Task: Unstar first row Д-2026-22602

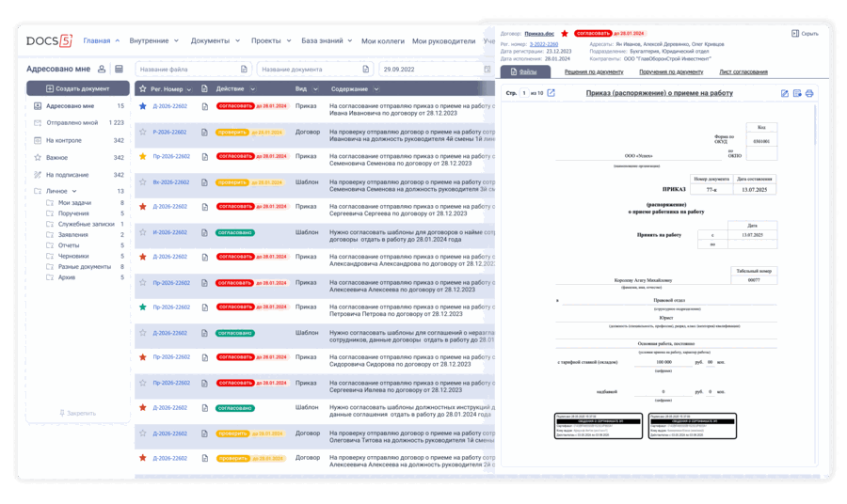Action: (x=143, y=106)
